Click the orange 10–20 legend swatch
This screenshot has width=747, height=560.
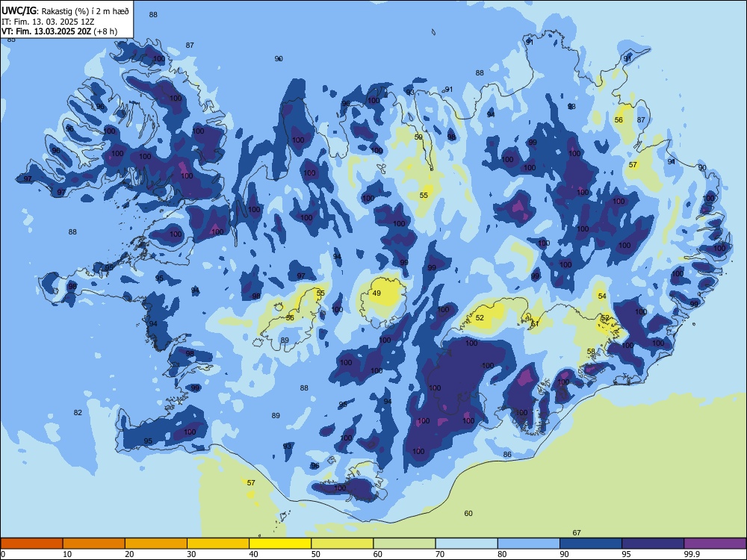[94, 544]
